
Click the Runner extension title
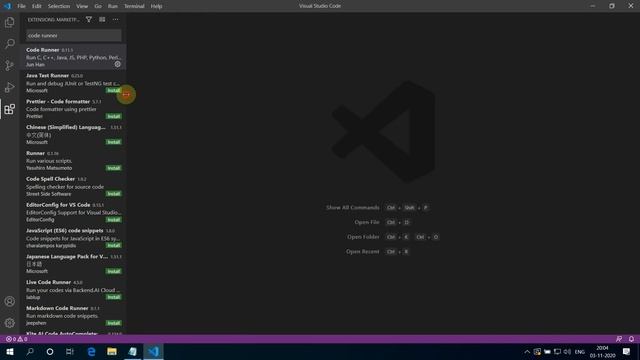[x=35, y=153]
